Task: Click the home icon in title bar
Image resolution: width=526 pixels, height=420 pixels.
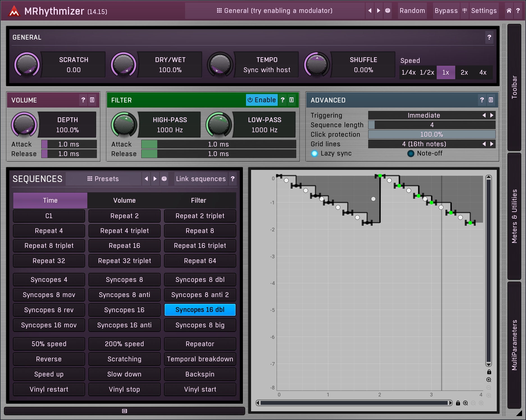Action: 509,11
